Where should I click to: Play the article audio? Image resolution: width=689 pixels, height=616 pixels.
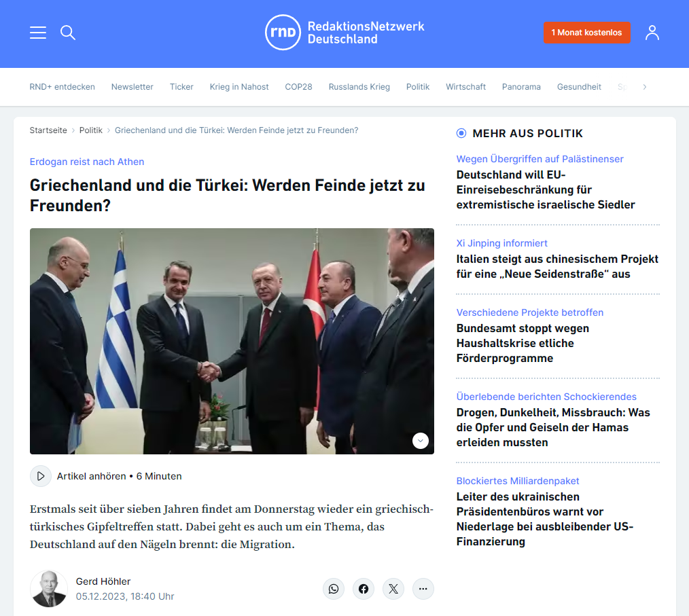[40, 476]
